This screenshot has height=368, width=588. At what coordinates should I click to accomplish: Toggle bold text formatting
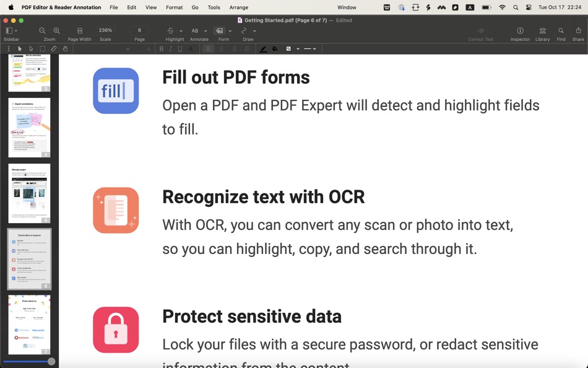tap(160, 48)
